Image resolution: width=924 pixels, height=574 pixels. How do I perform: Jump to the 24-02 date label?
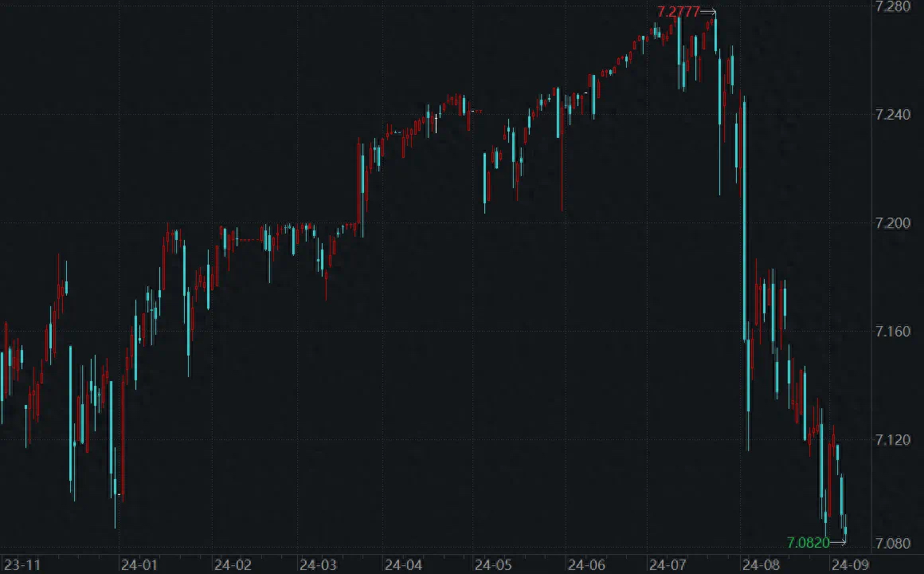pyautogui.click(x=233, y=564)
